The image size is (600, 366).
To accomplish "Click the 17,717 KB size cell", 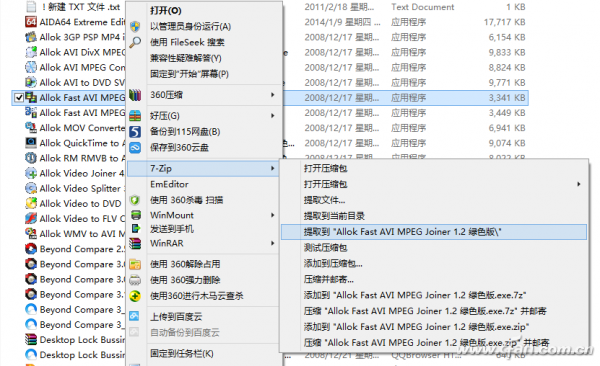I will [504, 22].
